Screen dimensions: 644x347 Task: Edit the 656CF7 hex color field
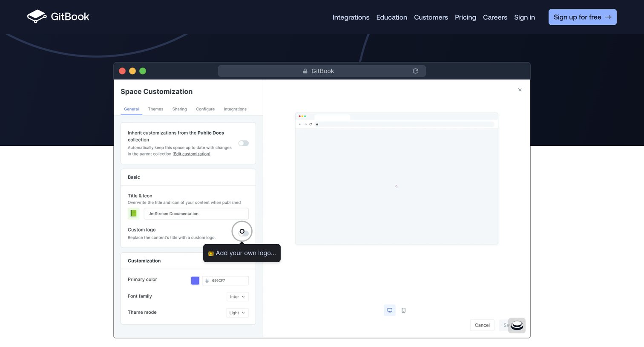[225, 280]
